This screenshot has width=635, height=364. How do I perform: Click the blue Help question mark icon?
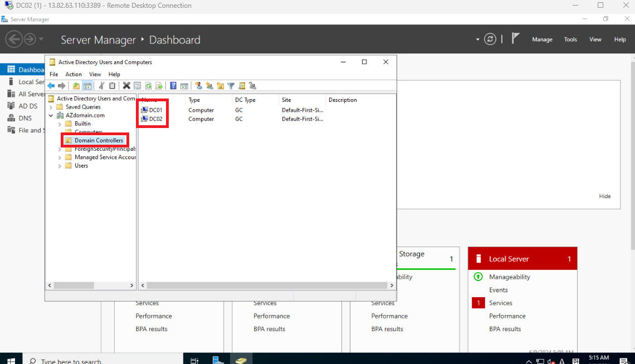coord(173,86)
